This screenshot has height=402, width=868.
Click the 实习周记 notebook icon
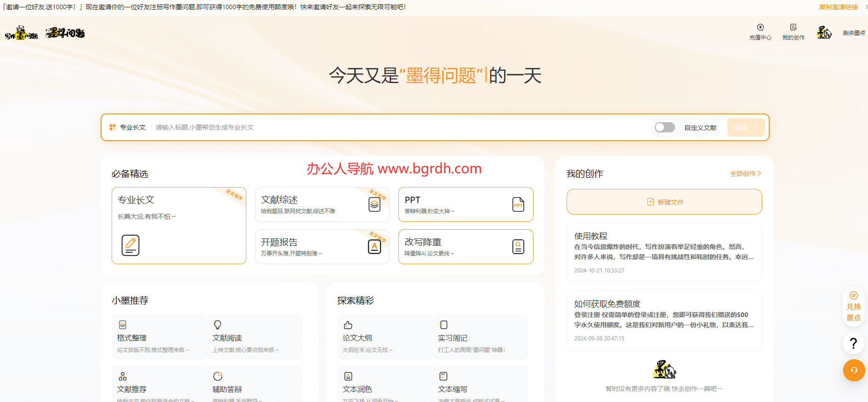[443, 325]
